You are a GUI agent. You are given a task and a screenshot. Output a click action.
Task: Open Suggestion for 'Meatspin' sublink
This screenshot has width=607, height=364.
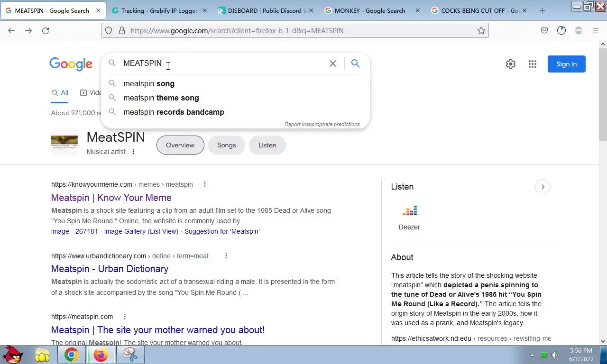pos(222,231)
